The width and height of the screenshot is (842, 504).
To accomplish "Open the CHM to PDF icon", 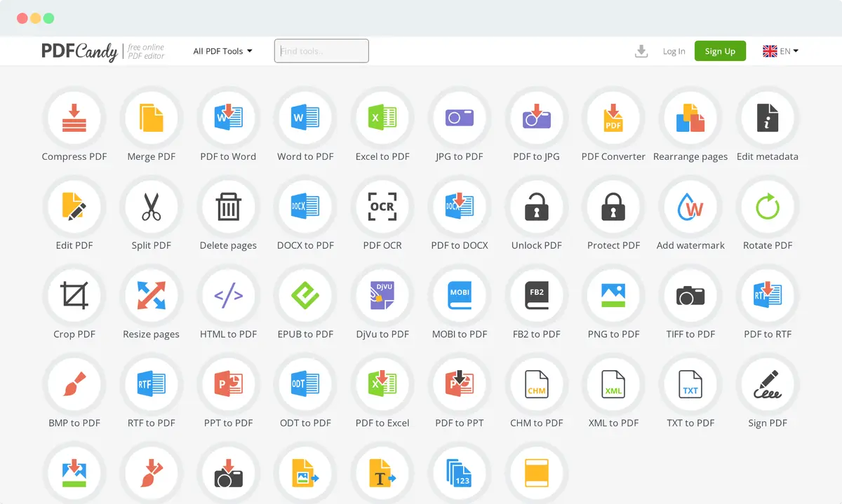I will tap(537, 384).
